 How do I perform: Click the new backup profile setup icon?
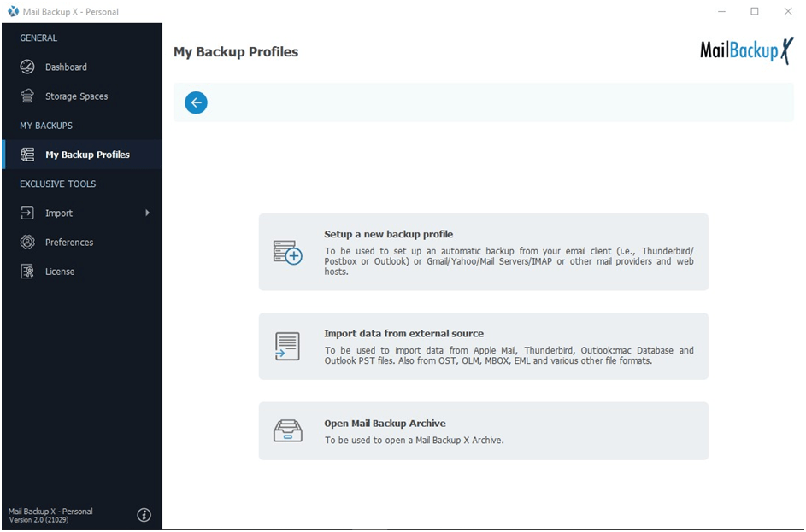287,251
